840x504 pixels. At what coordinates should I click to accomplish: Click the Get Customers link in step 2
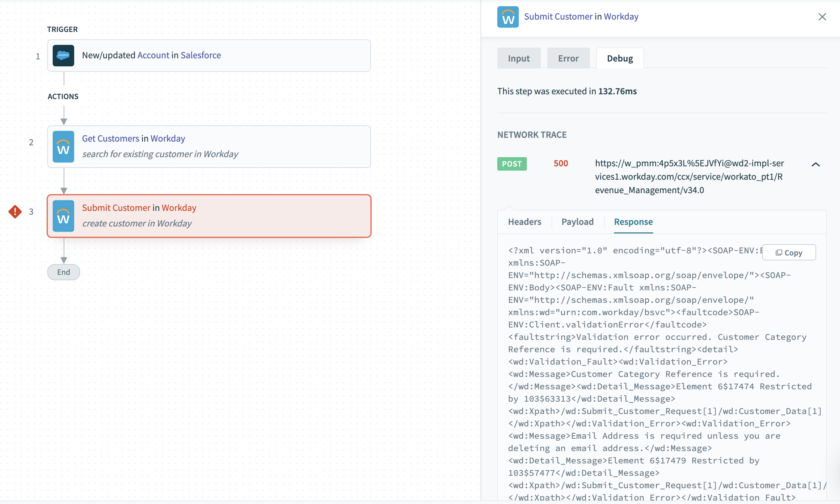click(x=110, y=138)
